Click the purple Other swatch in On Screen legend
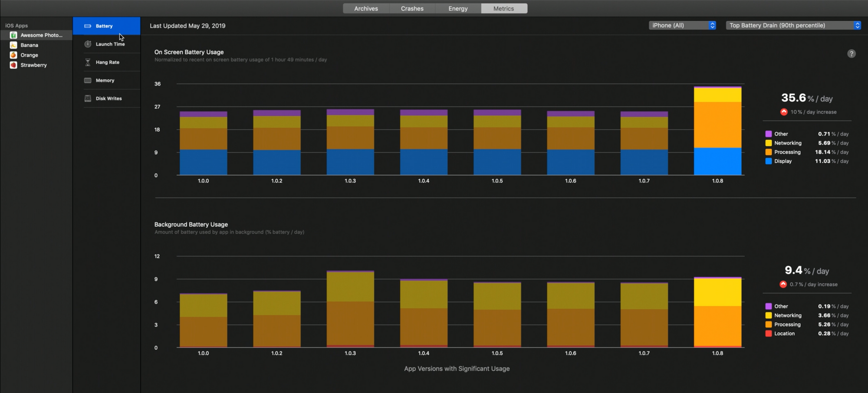868x393 pixels. coord(769,134)
